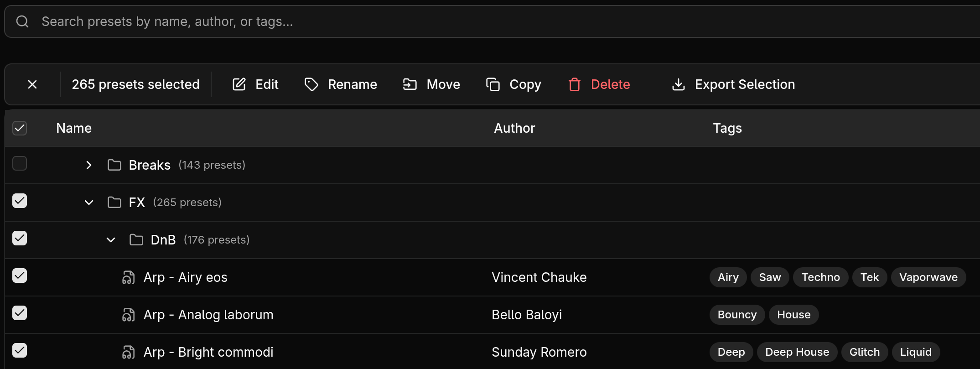Click the Move folder-arrow icon

(410, 84)
